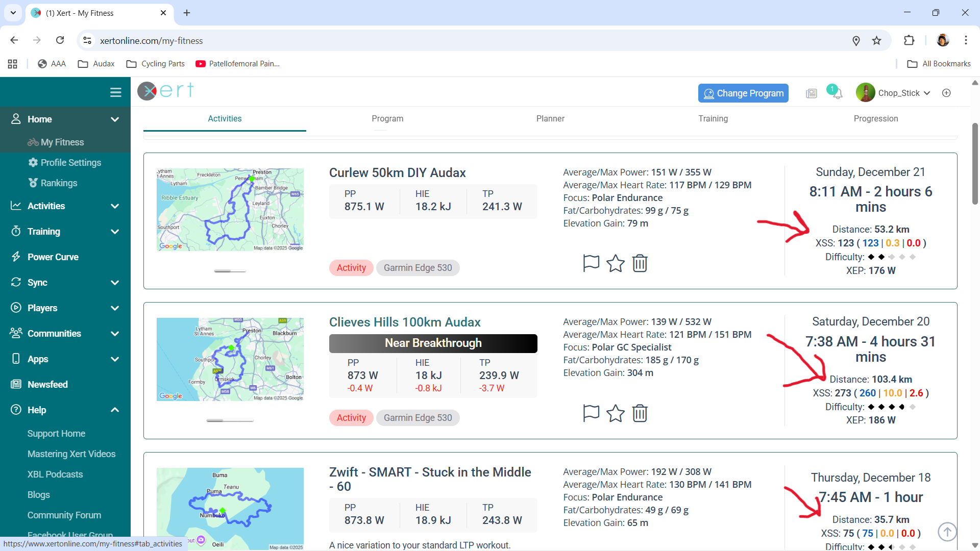Flag the Curlew 50km DIY Audax activity
This screenshot has height=551, width=980.
[591, 263]
